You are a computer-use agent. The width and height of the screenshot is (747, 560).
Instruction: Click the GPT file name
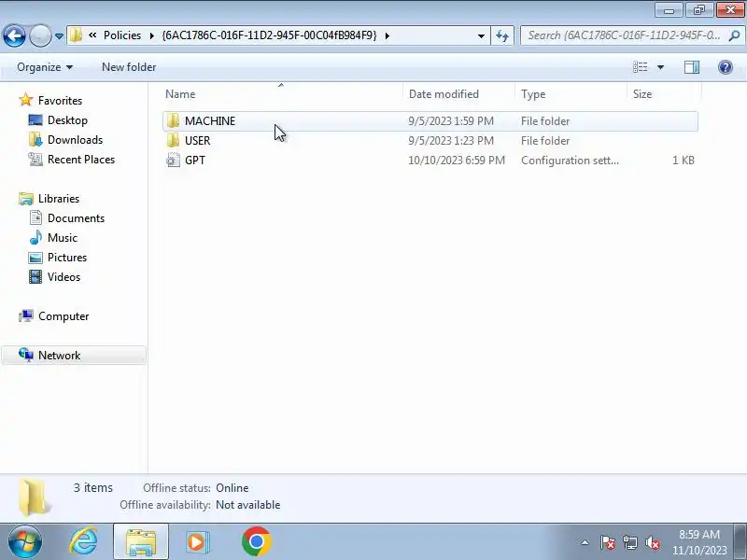tap(195, 161)
